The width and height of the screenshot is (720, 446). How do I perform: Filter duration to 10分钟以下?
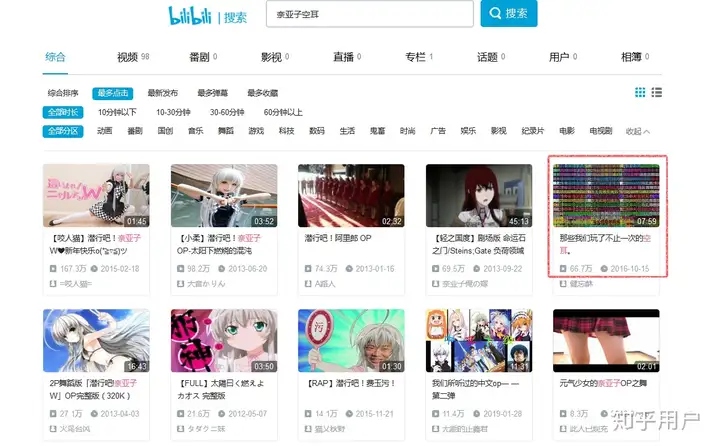[117, 112]
